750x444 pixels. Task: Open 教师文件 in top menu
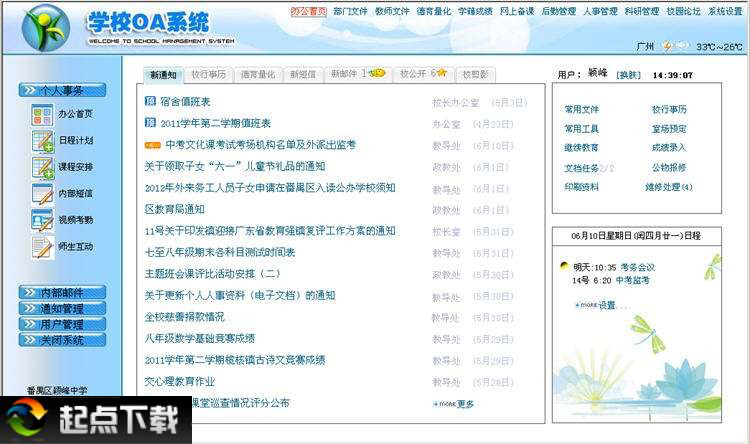click(x=392, y=11)
